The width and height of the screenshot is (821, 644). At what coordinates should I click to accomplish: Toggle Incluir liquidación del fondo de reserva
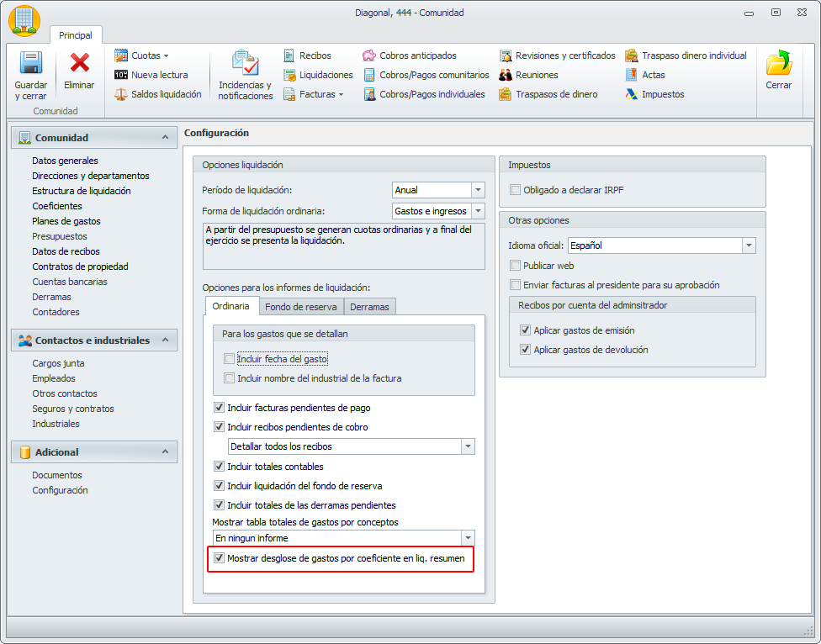(219, 485)
